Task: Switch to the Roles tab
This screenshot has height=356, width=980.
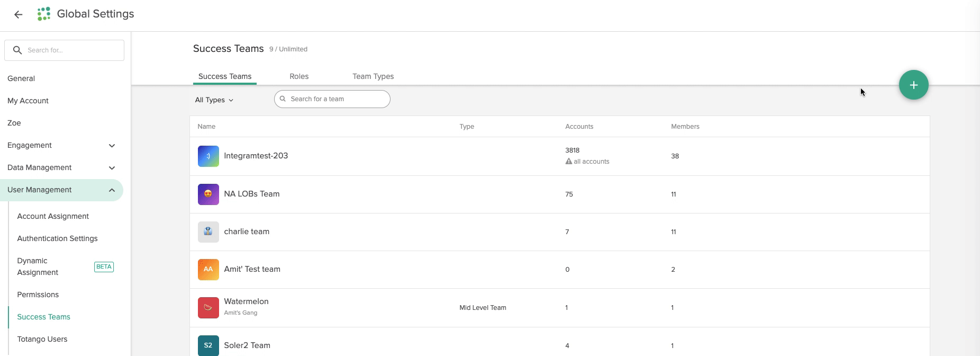Action: 299,76
